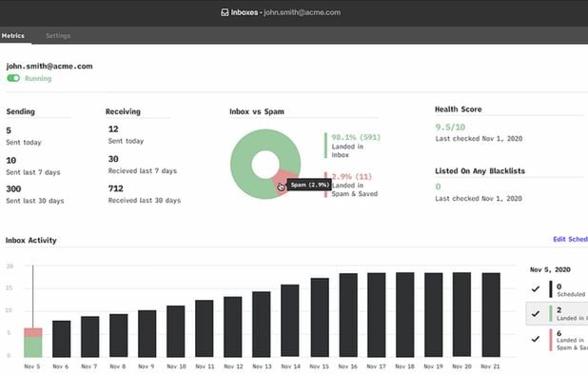Select the Nov 15 bar in Inbox Activity
The height and width of the screenshot is (375, 588).
[320, 317]
